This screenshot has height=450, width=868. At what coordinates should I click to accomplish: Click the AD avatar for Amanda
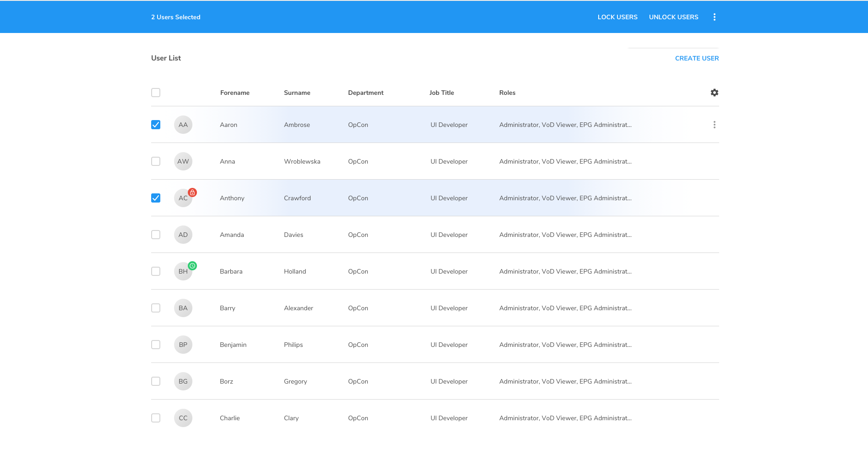pos(183,235)
